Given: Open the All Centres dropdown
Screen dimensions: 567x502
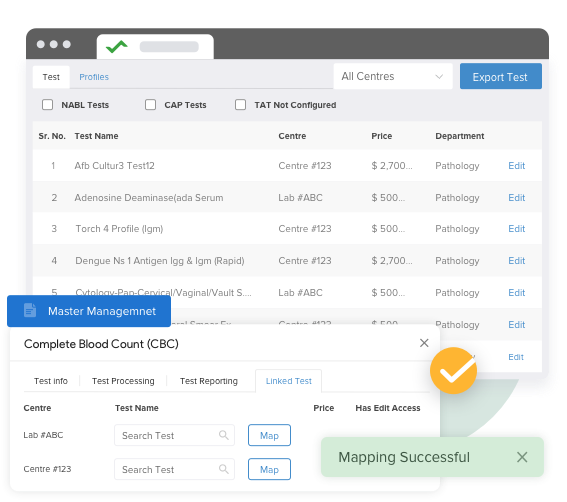Looking at the screenshot, I should 393,76.
